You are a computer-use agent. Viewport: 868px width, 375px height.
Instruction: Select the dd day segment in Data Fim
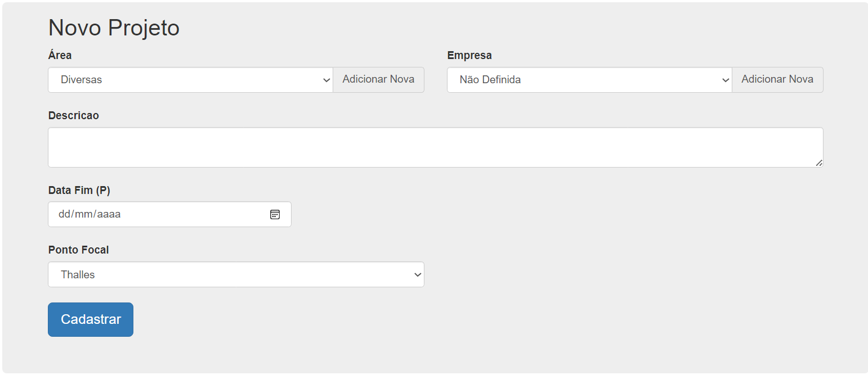point(64,214)
